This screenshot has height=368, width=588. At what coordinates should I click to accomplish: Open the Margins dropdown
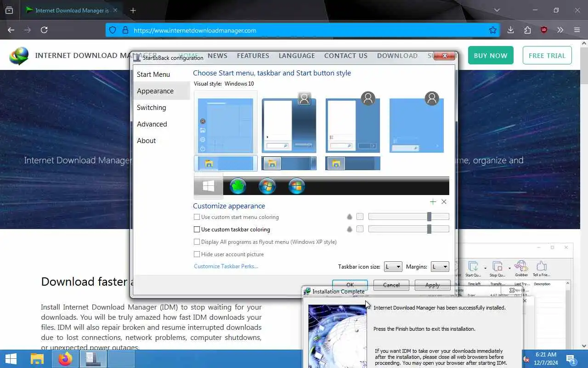pyautogui.click(x=440, y=267)
